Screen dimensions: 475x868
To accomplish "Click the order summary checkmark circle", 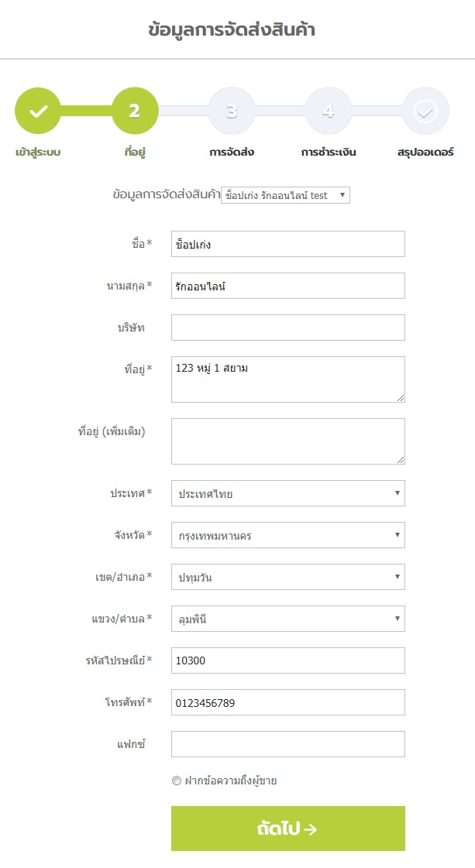I will (x=425, y=111).
